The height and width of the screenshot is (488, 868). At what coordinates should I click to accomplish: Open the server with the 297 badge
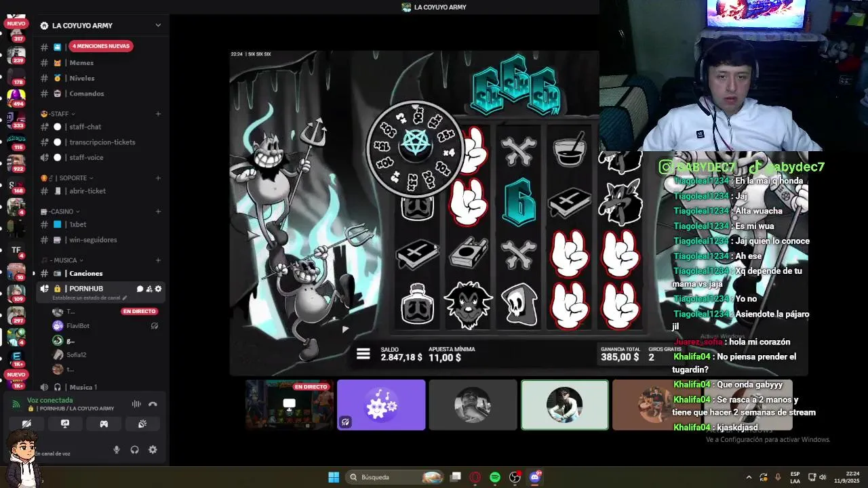[x=16, y=314]
